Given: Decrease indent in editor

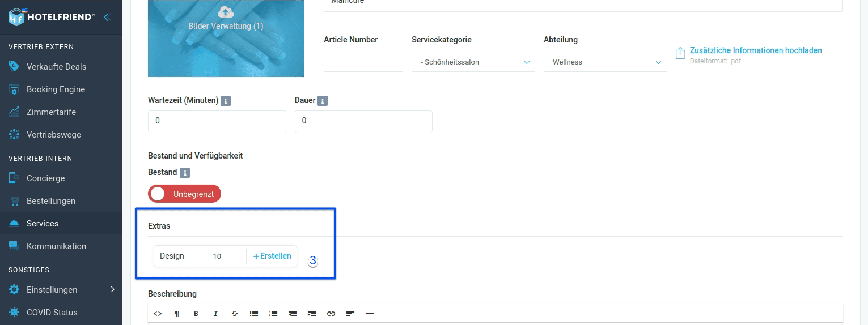Looking at the screenshot, I should [293, 314].
